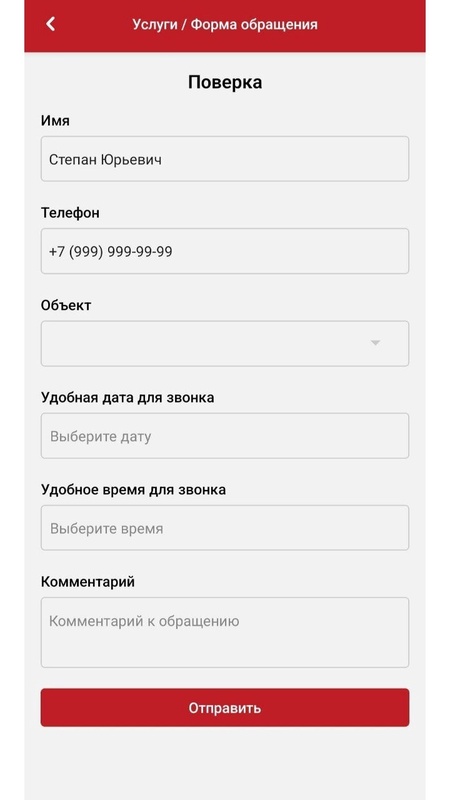Click the empty area below Отправить
The image size is (450, 800).
click(225, 764)
